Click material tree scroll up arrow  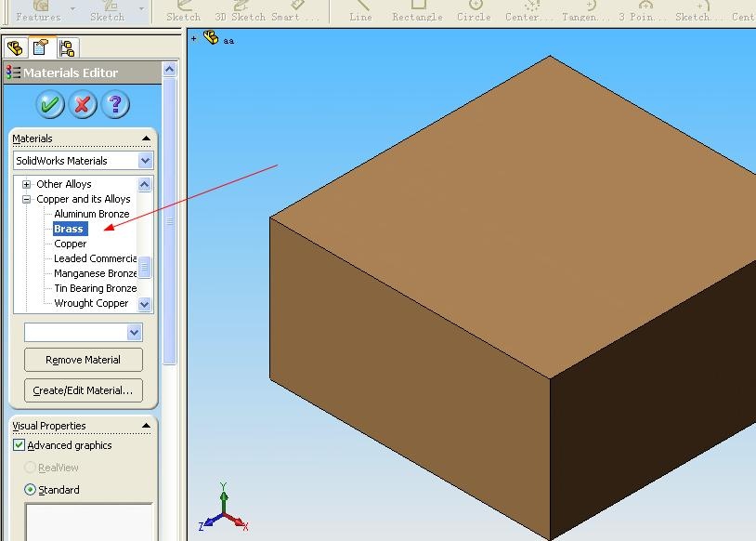point(144,184)
